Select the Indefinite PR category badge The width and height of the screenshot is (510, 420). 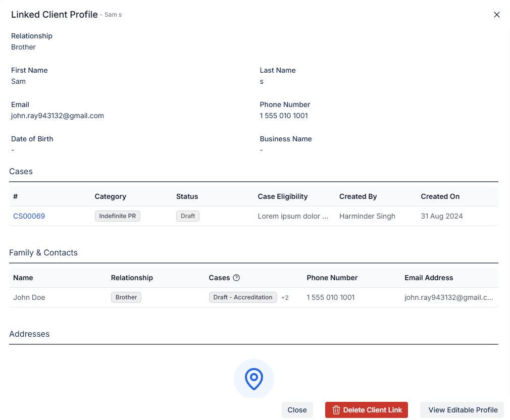coord(117,216)
